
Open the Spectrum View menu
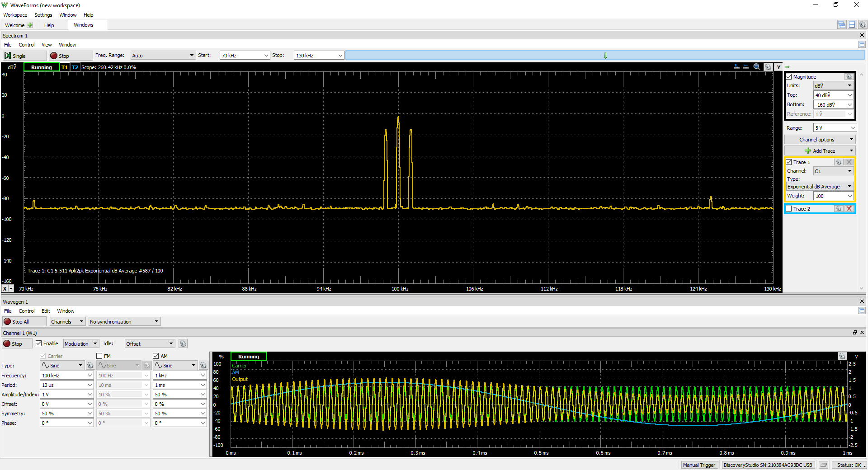[47, 45]
